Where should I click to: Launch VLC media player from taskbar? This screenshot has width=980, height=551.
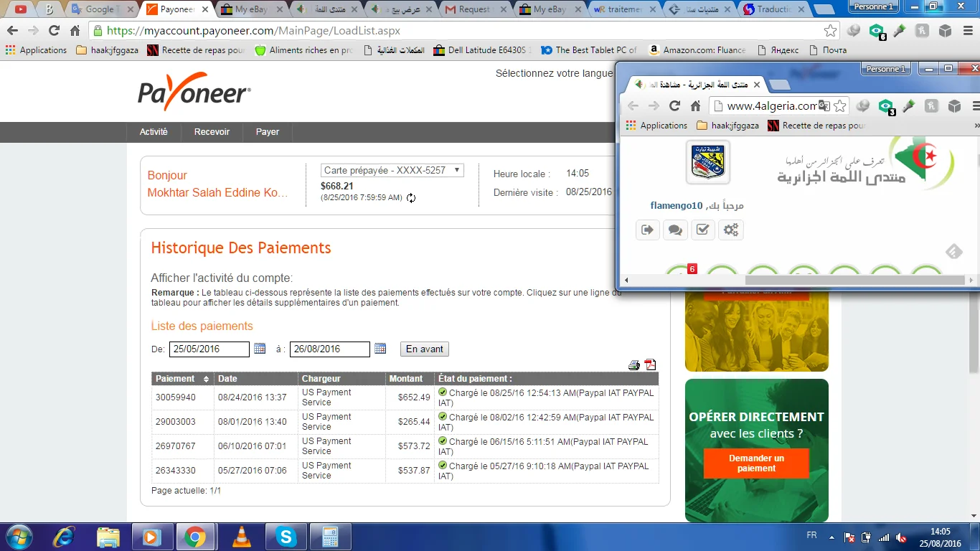(244, 537)
